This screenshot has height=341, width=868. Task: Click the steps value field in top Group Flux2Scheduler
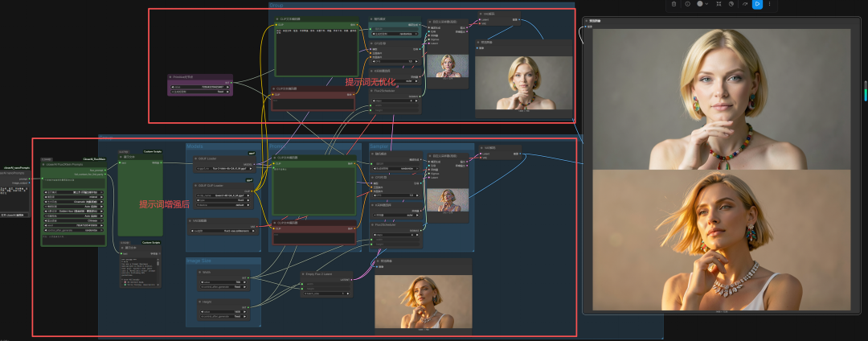395,101
